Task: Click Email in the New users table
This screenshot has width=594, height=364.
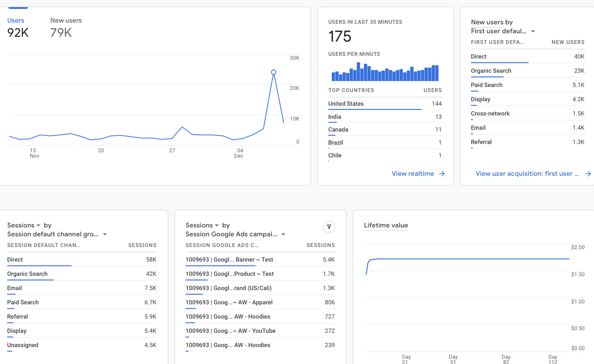Action: pos(528,128)
